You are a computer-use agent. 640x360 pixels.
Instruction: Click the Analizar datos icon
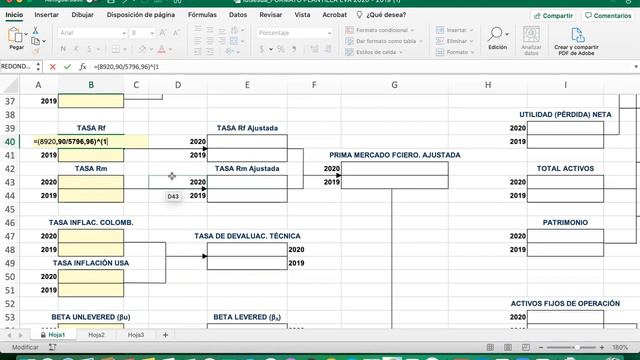point(531,34)
